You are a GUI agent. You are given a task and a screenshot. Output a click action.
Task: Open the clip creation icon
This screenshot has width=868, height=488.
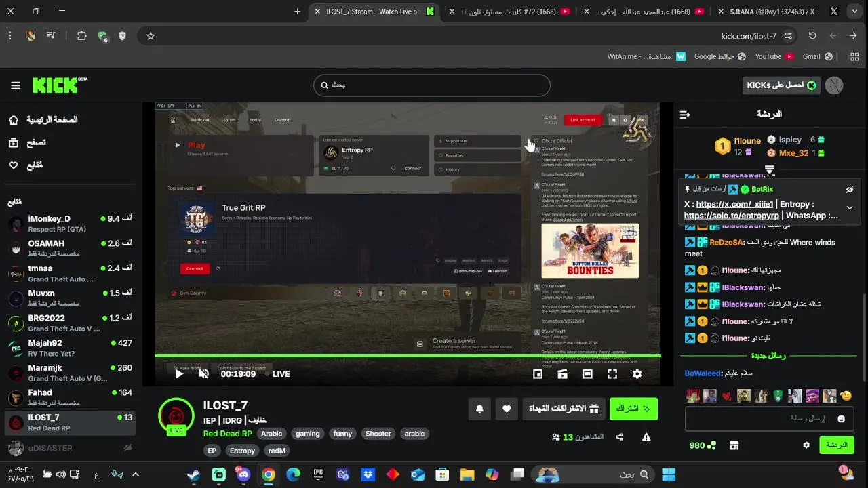pos(562,373)
